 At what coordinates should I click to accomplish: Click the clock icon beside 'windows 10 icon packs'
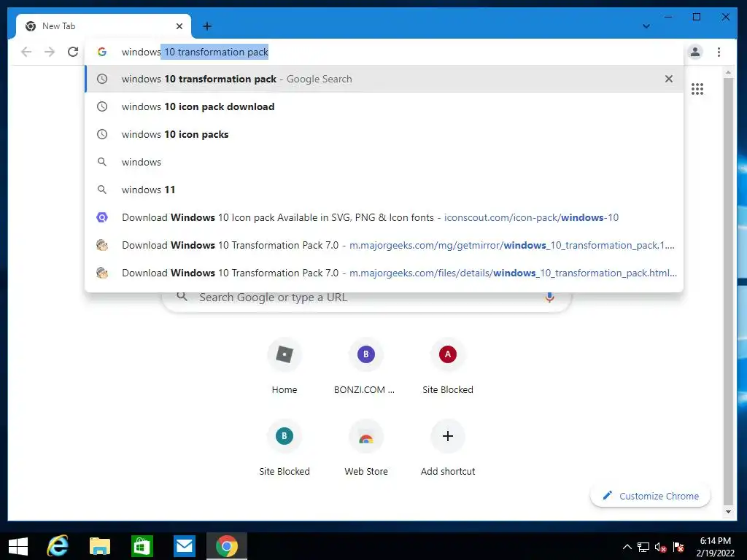pos(102,134)
